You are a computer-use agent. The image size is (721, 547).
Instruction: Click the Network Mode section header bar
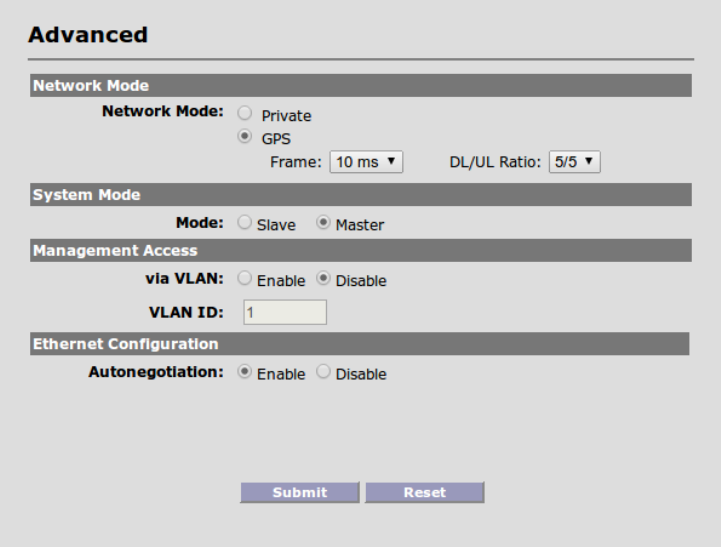(360, 85)
